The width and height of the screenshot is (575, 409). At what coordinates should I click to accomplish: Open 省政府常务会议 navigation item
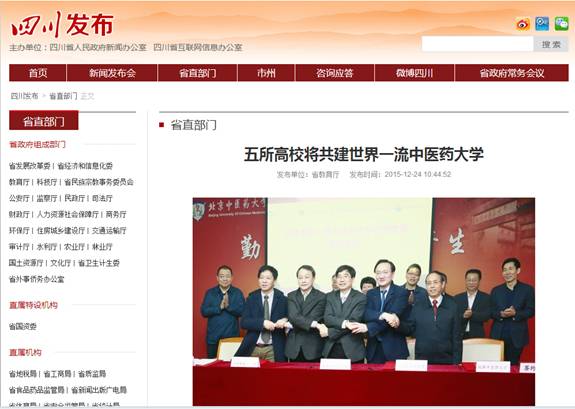pos(512,73)
